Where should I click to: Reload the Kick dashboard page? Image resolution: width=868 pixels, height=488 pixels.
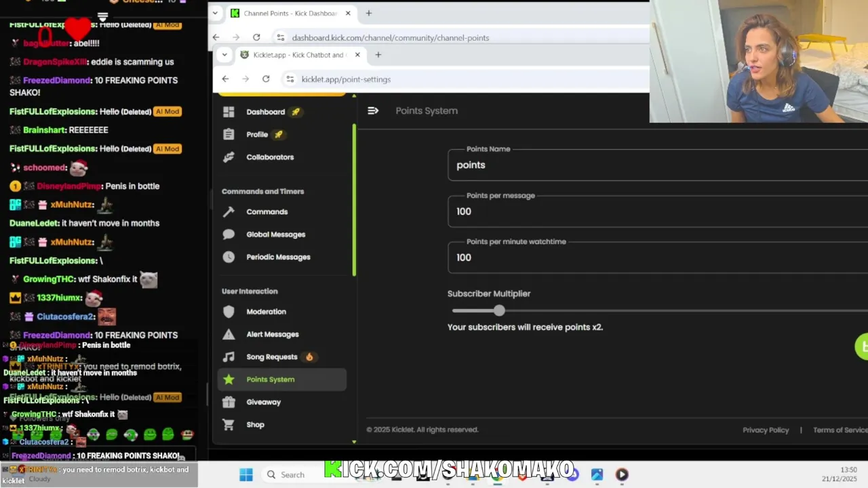tap(256, 37)
